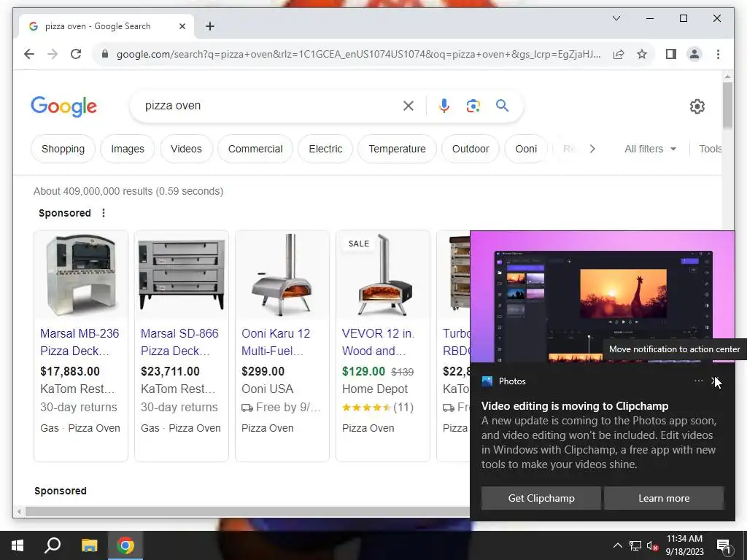
Task: Click the Marsal SD-866 oven product image
Action: coord(182,274)
